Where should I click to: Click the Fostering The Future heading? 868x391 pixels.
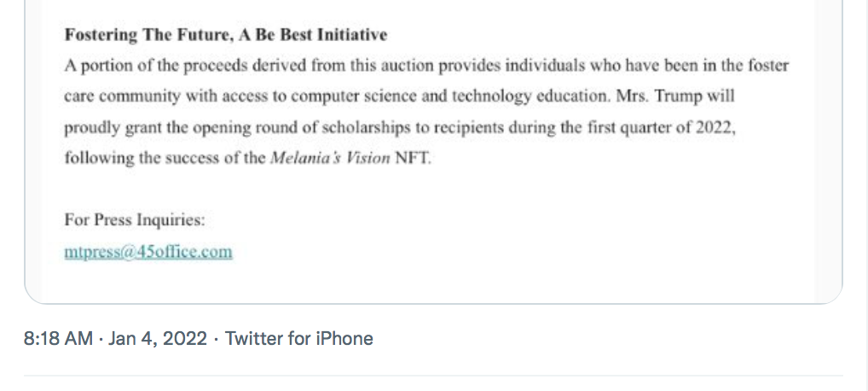tap(226, 35)
